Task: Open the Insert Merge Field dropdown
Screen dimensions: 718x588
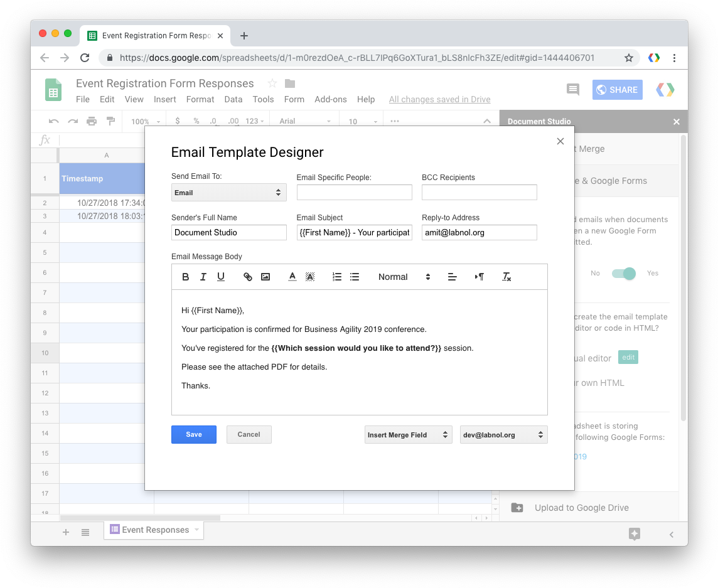Action: (408, 434)
